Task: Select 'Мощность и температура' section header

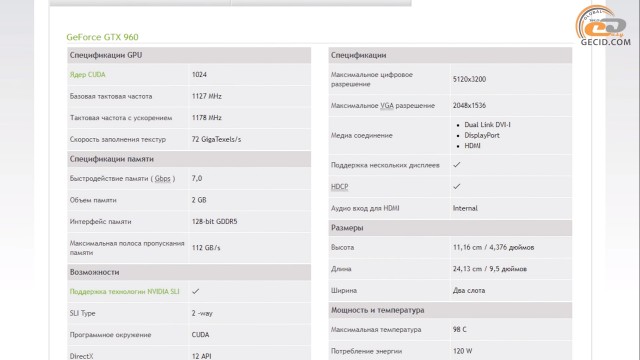Action: (450, 310)
